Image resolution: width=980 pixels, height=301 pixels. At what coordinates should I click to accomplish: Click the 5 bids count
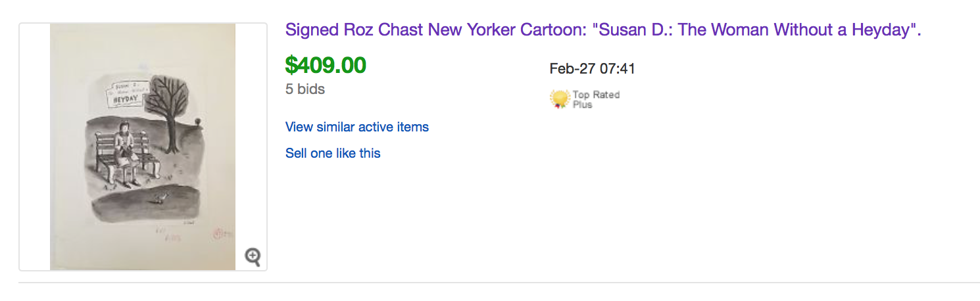pos(305,89)
